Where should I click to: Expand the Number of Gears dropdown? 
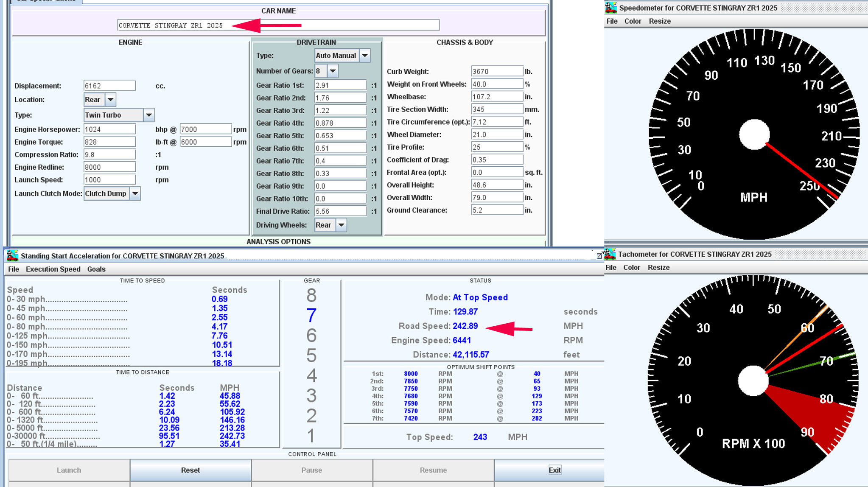click(x=333, y=71)
